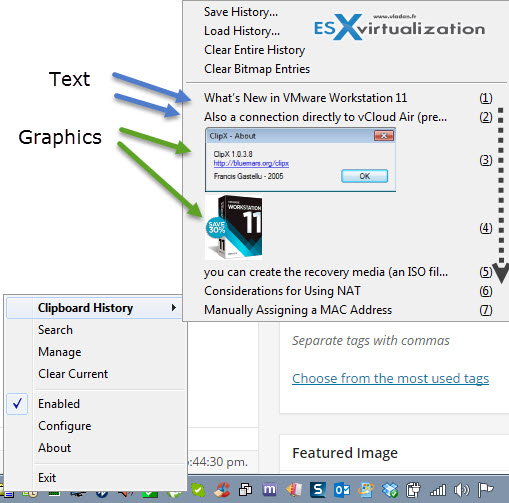
Task: Open the Dropbox tray icon
Action: [390, 490]
